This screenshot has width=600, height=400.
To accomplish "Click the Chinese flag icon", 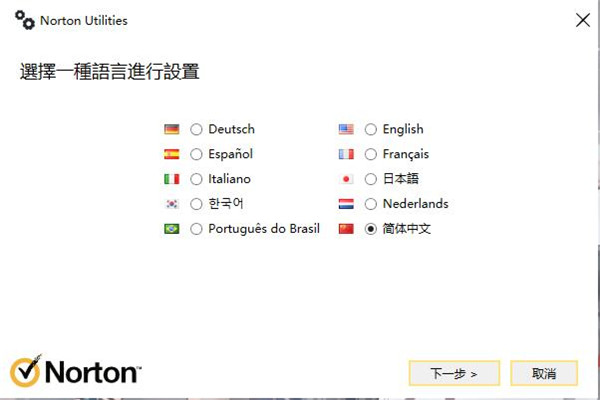I will (346, 229).
